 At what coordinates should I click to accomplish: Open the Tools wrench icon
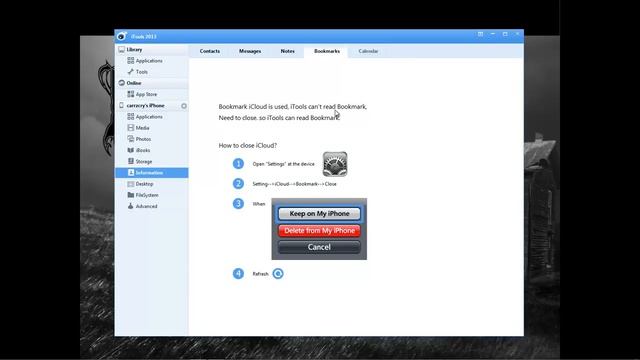coord(131,71)
